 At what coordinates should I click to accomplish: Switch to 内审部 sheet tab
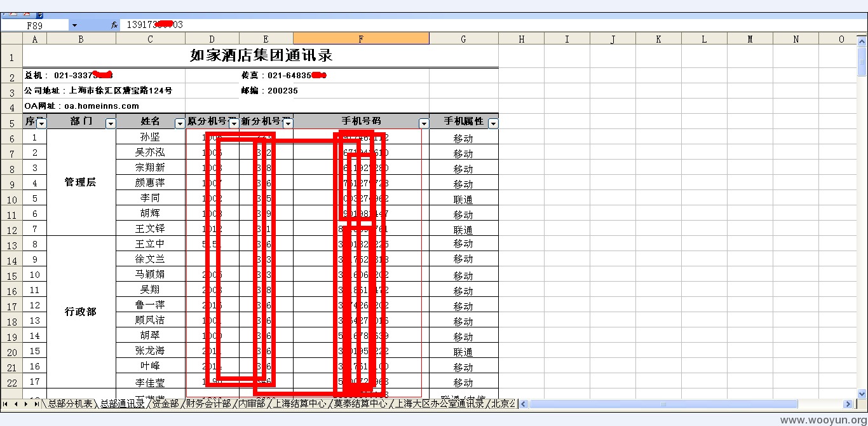pos(252,404)
